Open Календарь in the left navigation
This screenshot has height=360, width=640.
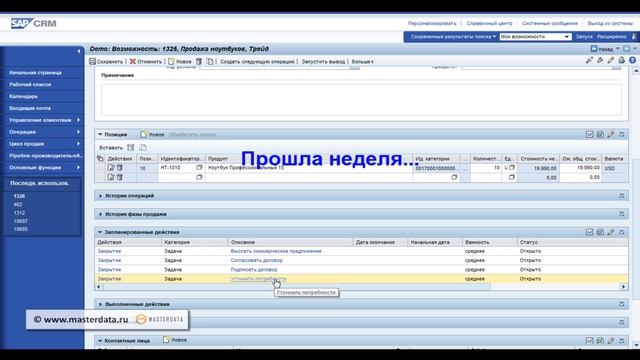[24, 96]
